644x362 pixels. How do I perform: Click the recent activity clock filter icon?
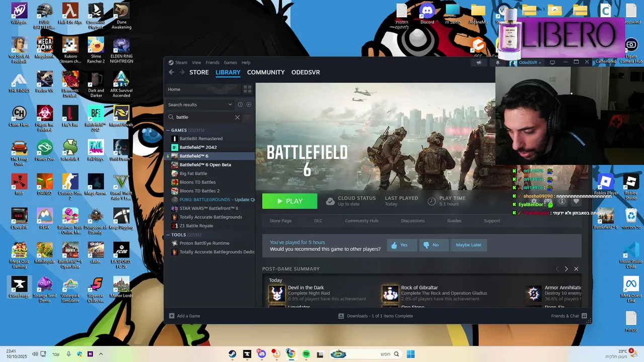click(x=240, y=105)
